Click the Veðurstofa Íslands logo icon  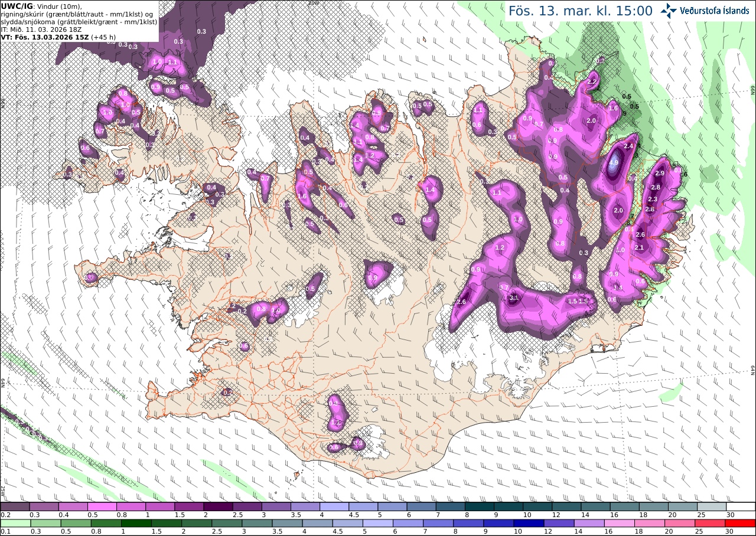(x=669, y=11)
